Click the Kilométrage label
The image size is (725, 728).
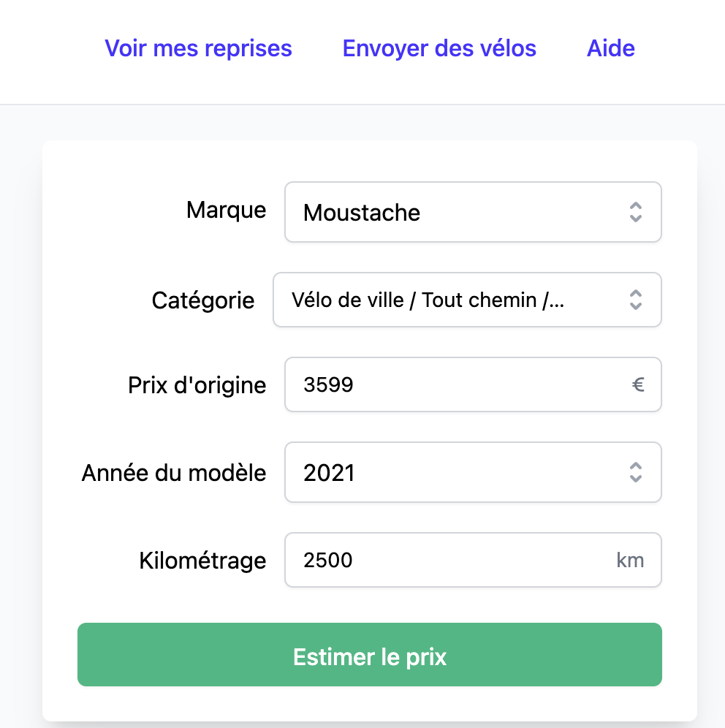[x=202, y=561]
